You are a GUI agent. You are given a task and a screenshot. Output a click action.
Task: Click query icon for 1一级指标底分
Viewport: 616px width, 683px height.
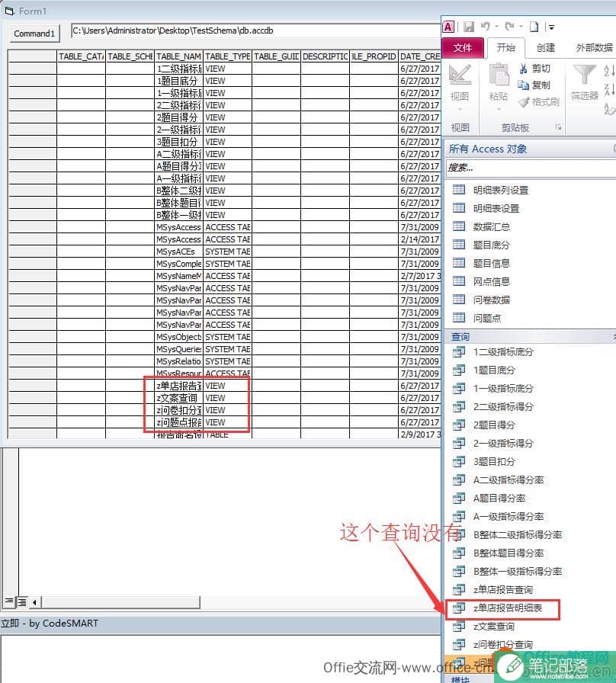pyautogui.click(x=459, y=389)
